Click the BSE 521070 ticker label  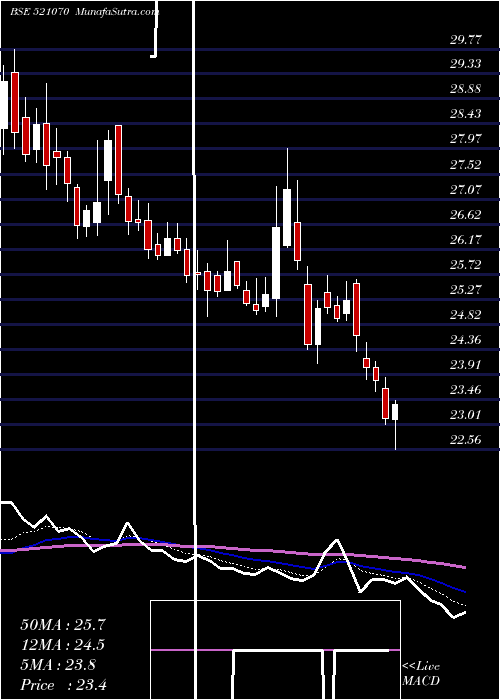click(x=39, y=12)
